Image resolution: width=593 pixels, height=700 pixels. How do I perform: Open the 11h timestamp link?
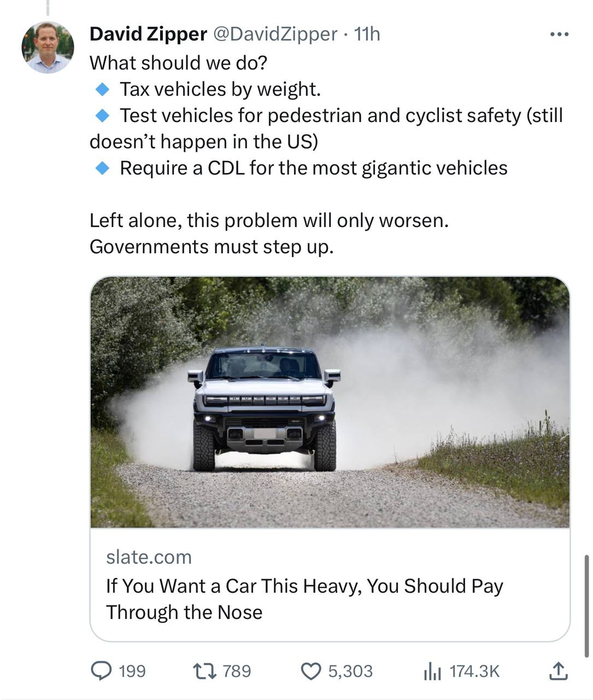(367, 34)
